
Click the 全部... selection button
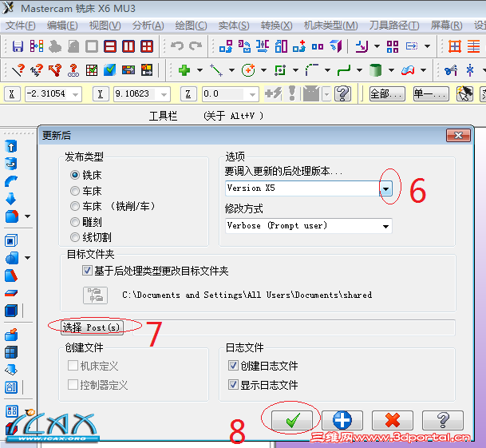pyautogui.click(x=387, y=93)
